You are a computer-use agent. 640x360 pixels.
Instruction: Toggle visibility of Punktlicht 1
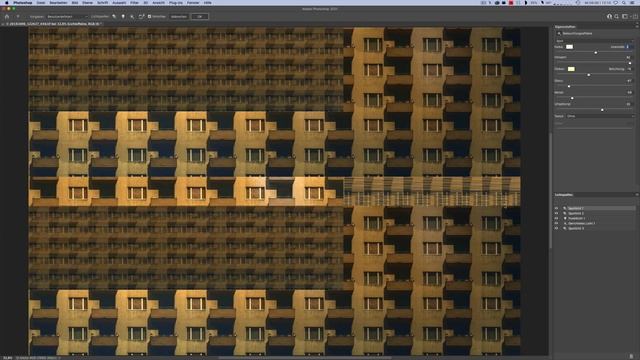pos(556,218)
